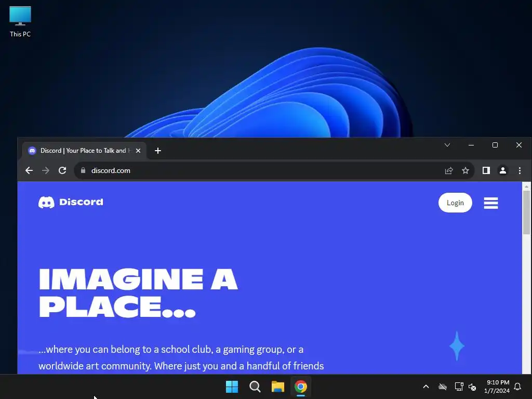Reload the discord.com page
532x399 pixels.
[62, 170]
